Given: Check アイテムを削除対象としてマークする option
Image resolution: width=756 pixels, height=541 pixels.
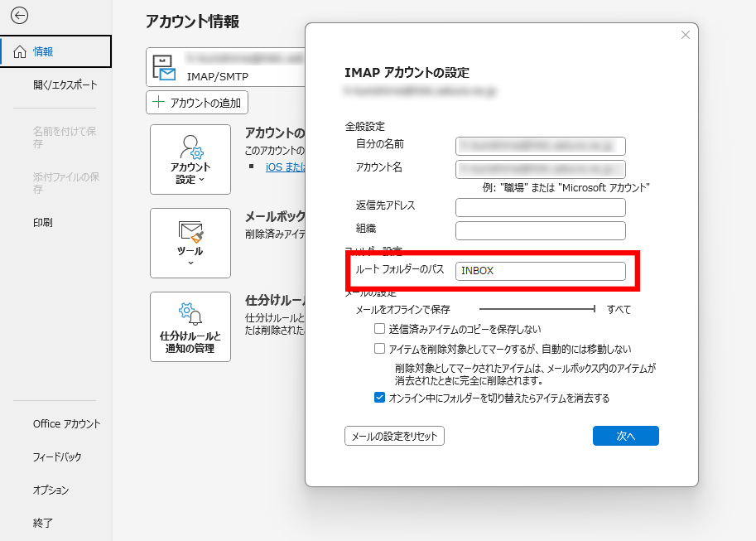Looking at the screenshot, I should tap(380, 349).
